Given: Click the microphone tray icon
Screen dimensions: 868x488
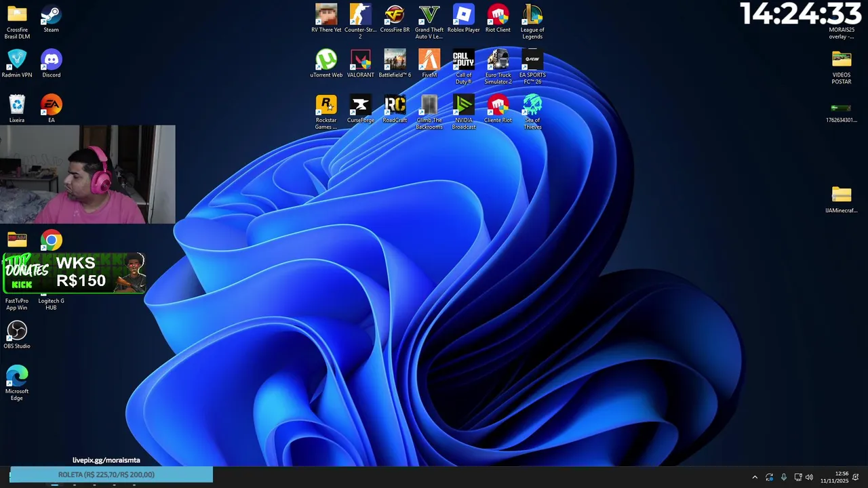Looking at the screenshot, I should coord(784,477).
